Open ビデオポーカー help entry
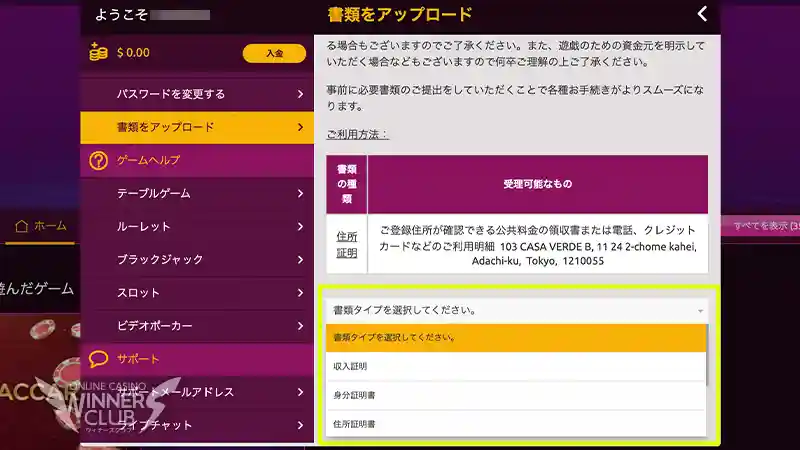 click(197, 326)
